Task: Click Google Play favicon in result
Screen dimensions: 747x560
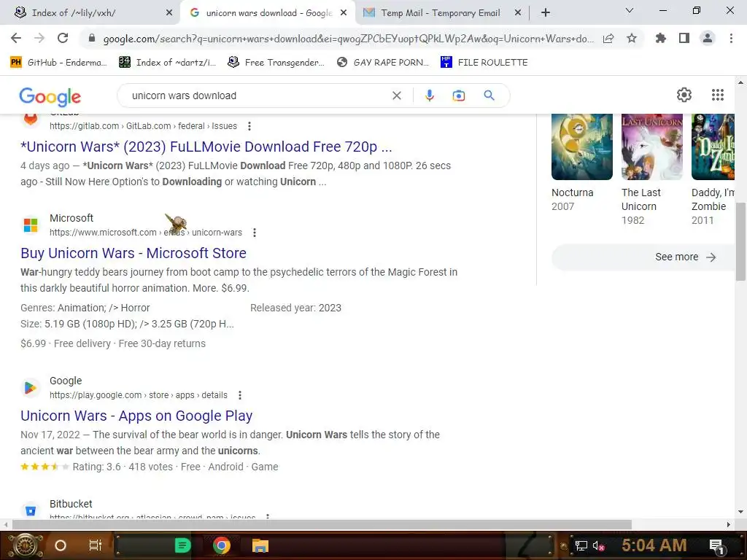Action: [31, 388]
